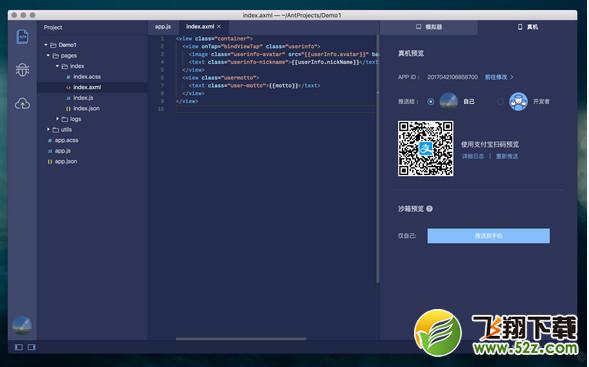Click the logs folder icon
Viewport: 589px width, 367px height.
click(x=65, y=119)
